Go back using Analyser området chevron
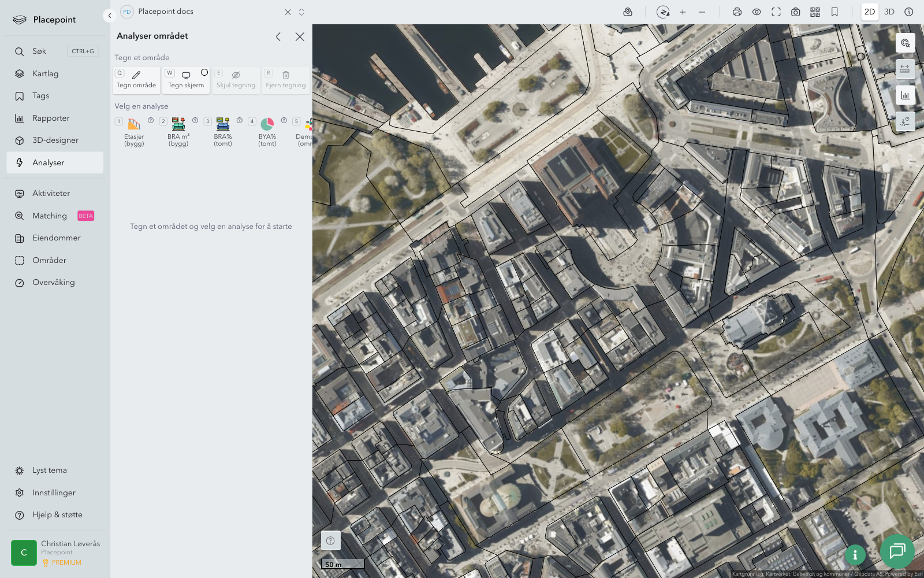This screenshot has width=924, height=578. (278, 37)
